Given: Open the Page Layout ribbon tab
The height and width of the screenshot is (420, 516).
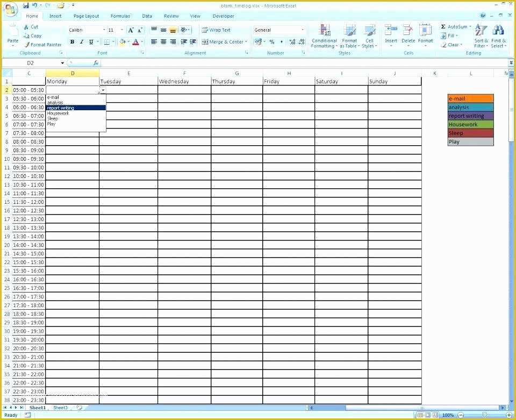Looking at the screenshot, I should (x=86, y=16).
